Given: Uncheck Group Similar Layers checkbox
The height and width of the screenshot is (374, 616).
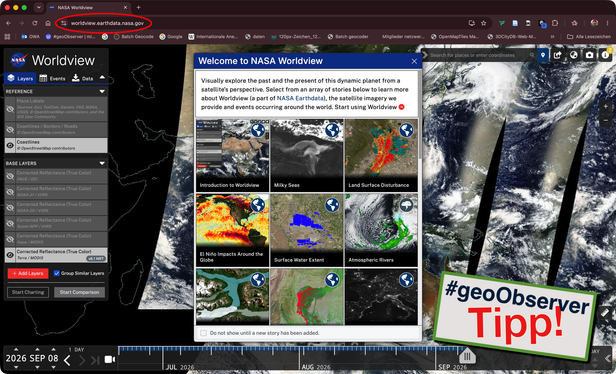Looking at the screenshot, I should click(57, 273).
